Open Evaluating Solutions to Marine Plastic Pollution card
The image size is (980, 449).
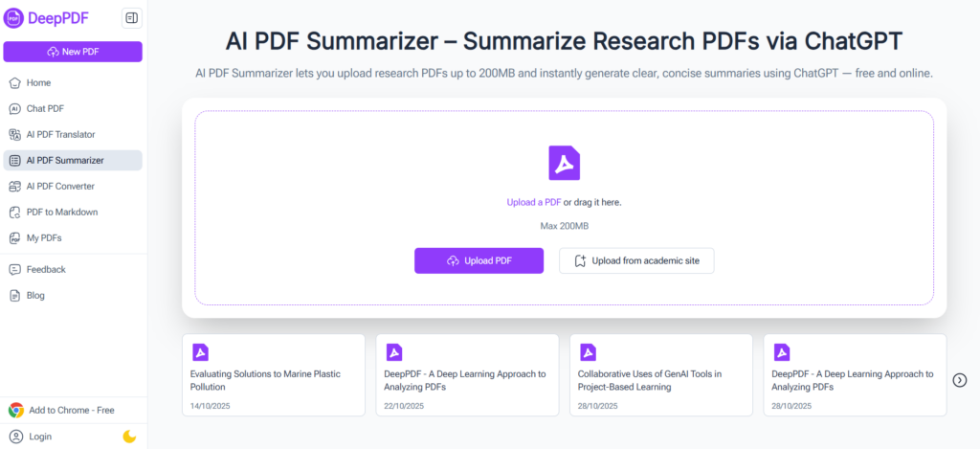pyautogui.click(x=274, y=374)
